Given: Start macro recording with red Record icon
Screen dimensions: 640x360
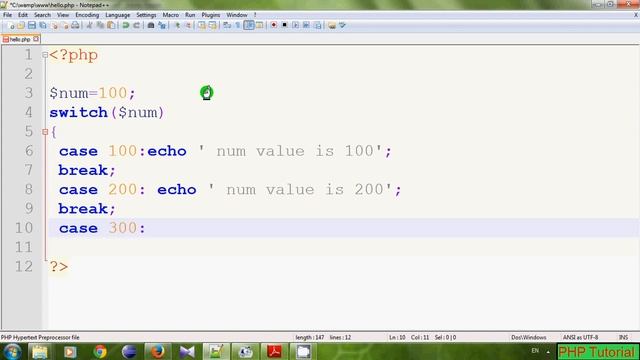Looking at the screenshot, I should (273, 25).
